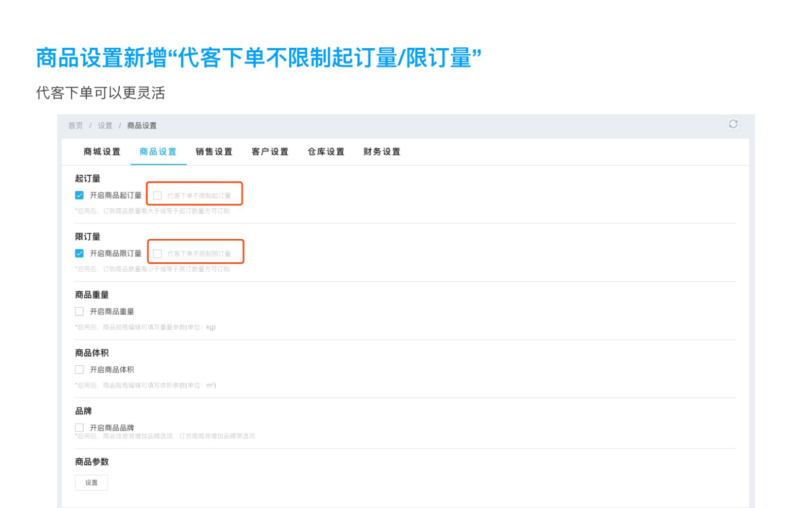Select the 商品设置 tab
Screen dimensions: 812x508
(x=158, y=152)
